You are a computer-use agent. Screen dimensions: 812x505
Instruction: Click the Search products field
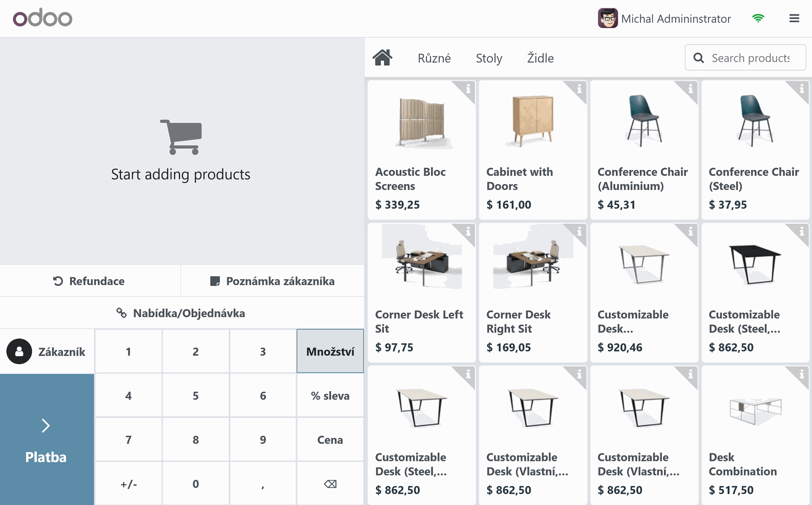(750, 58)
